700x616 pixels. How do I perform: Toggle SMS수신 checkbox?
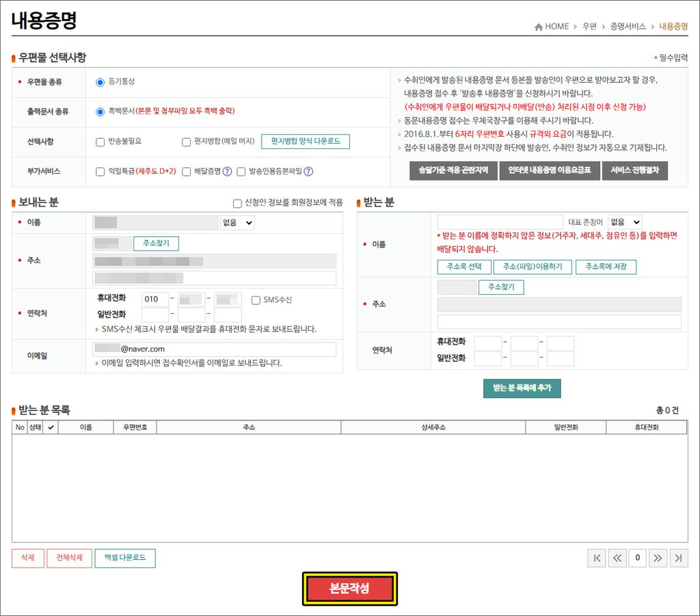tap(256, 300)
